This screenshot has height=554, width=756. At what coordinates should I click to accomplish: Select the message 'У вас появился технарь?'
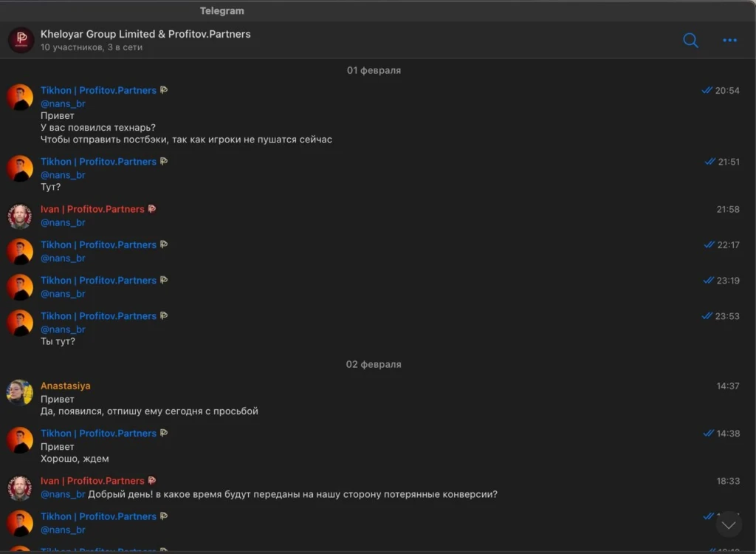(x=98, y=127)
